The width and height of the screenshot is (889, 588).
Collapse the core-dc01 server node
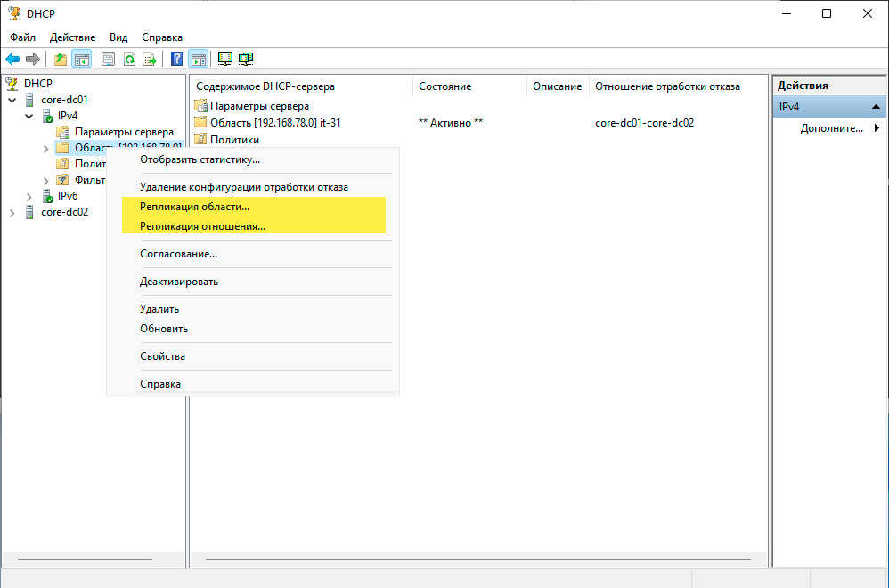(12, 100)
